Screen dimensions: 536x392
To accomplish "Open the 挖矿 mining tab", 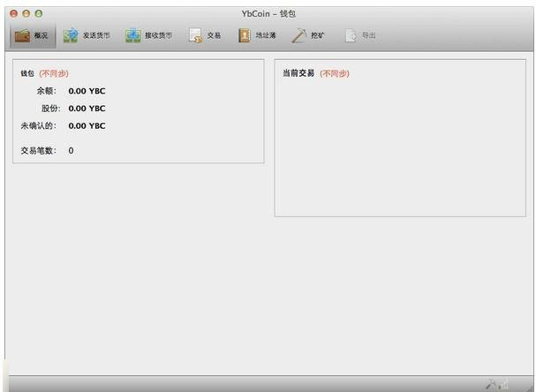I will pyautogui.click(x=307, y=35).
